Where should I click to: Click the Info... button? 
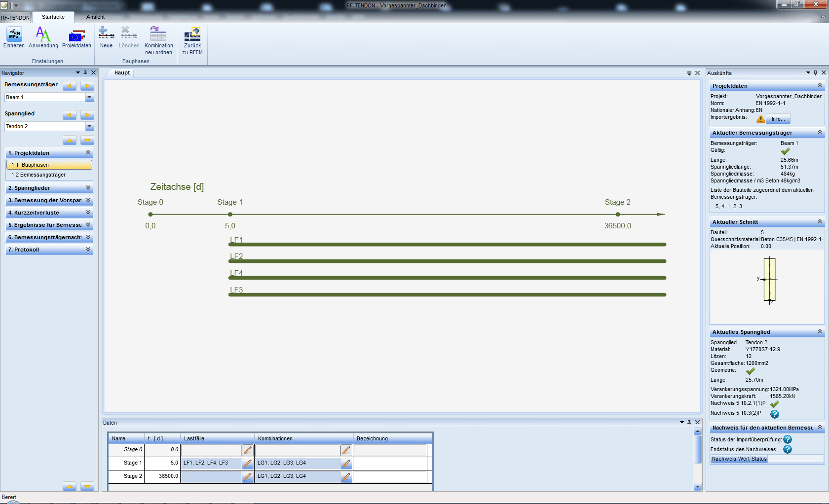click(778, 119)
